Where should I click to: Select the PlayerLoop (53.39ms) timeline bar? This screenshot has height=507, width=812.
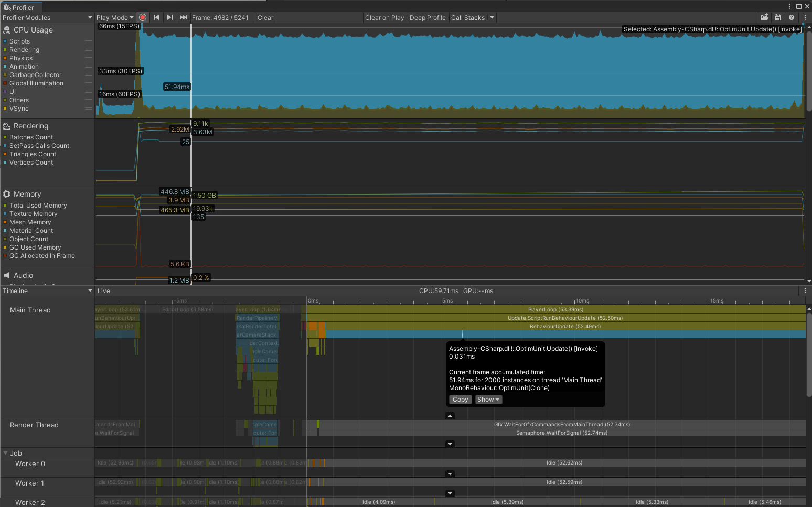click(555, 309)
